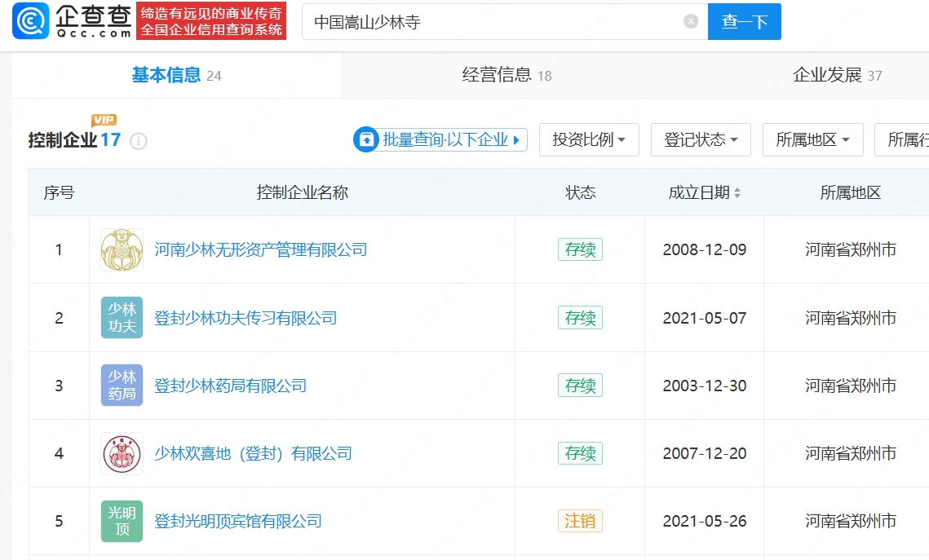Open 登封光明顶宾馆有限公司 company link

(237, 521)
